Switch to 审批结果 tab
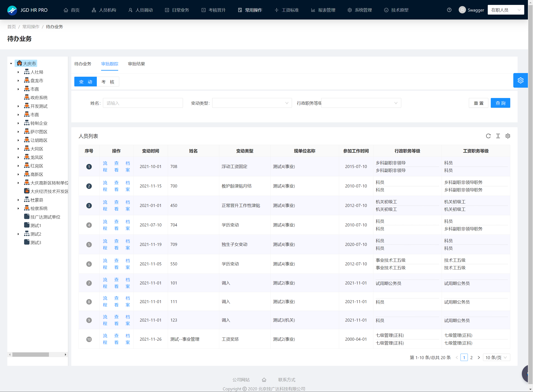The image size is (533, 392). [136, 64]
